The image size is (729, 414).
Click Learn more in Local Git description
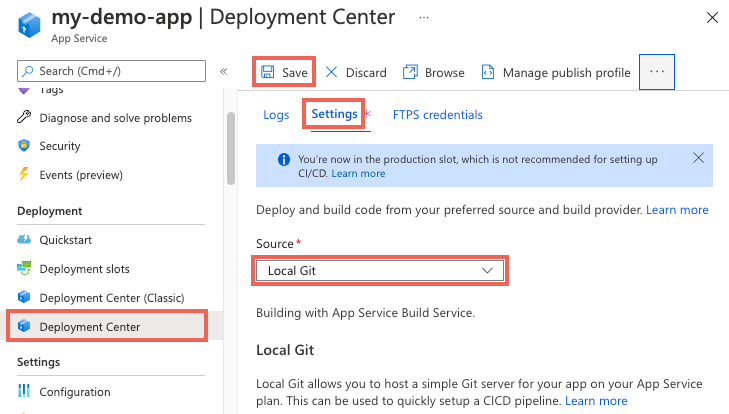pyautogui.click(x=596, y=401)
